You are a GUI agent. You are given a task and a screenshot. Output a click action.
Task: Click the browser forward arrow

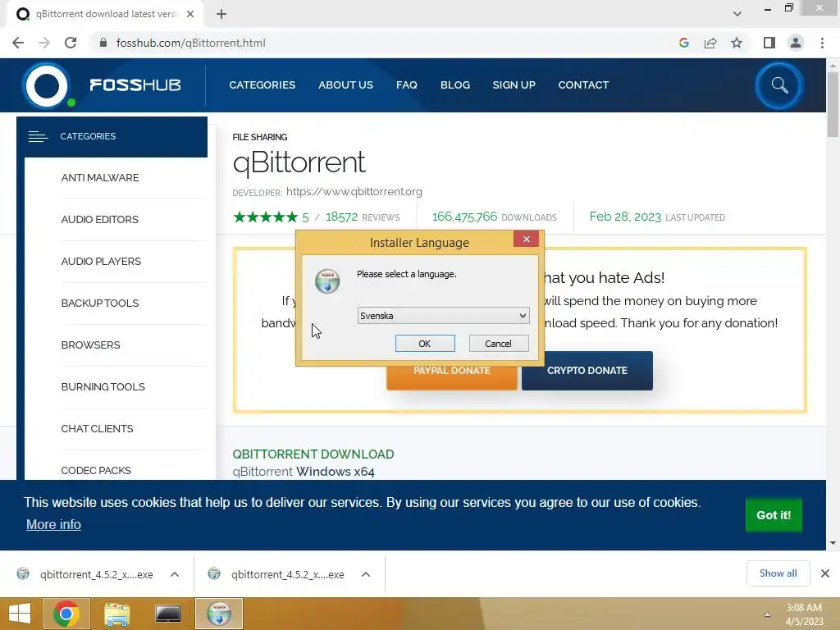click(44, 43)
